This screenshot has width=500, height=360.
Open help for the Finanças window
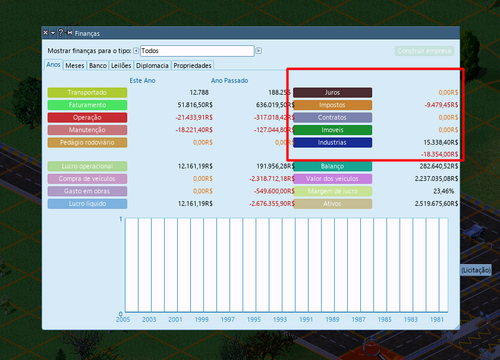pyautogui.click(x=61, y=33)
